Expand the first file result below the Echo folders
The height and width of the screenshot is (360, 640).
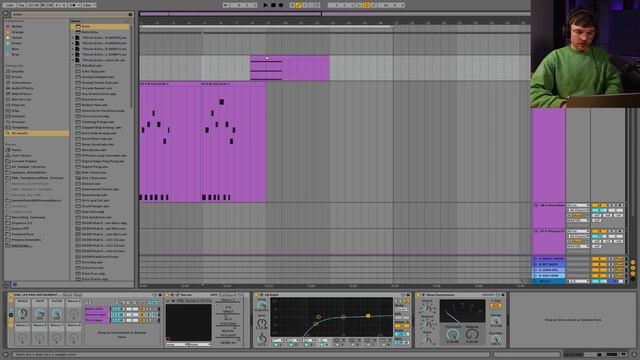tap(73, 38)
